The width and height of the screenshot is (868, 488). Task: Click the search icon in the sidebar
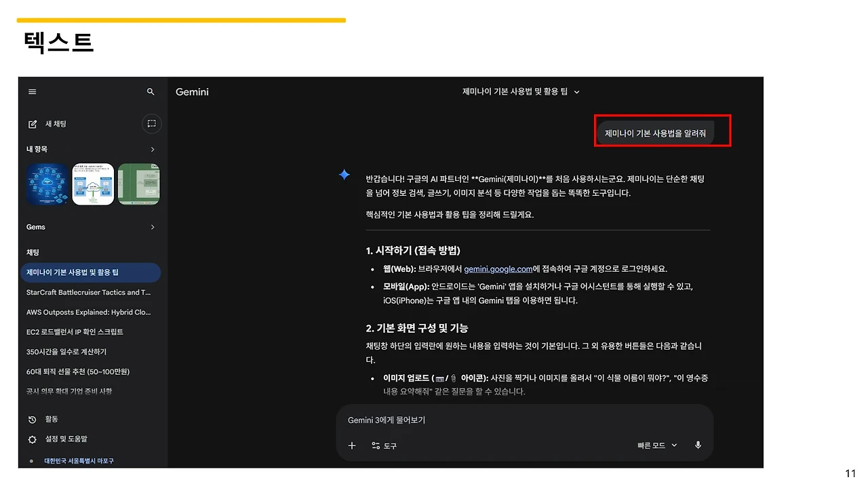(x=151, y=91)
